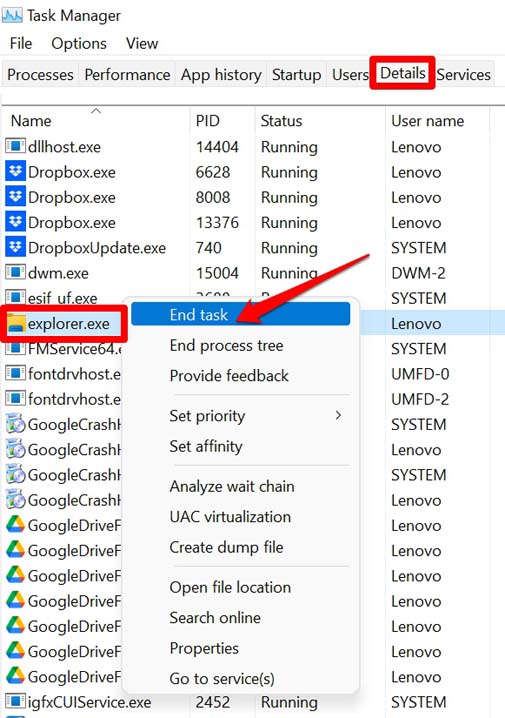Image resolution: width=505 pixels, height=718 pixels.
Task: Click the dwm.exe process icon
Action: point(15,272)
